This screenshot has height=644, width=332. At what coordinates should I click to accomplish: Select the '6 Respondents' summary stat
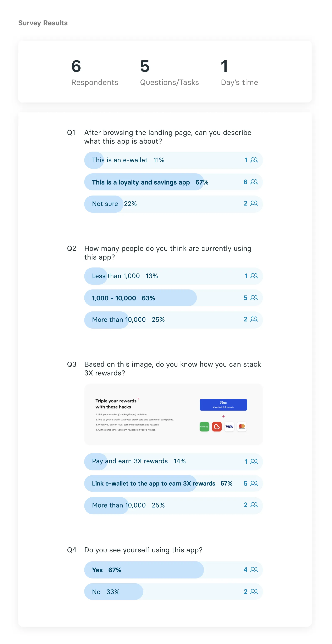click(95, 73)
